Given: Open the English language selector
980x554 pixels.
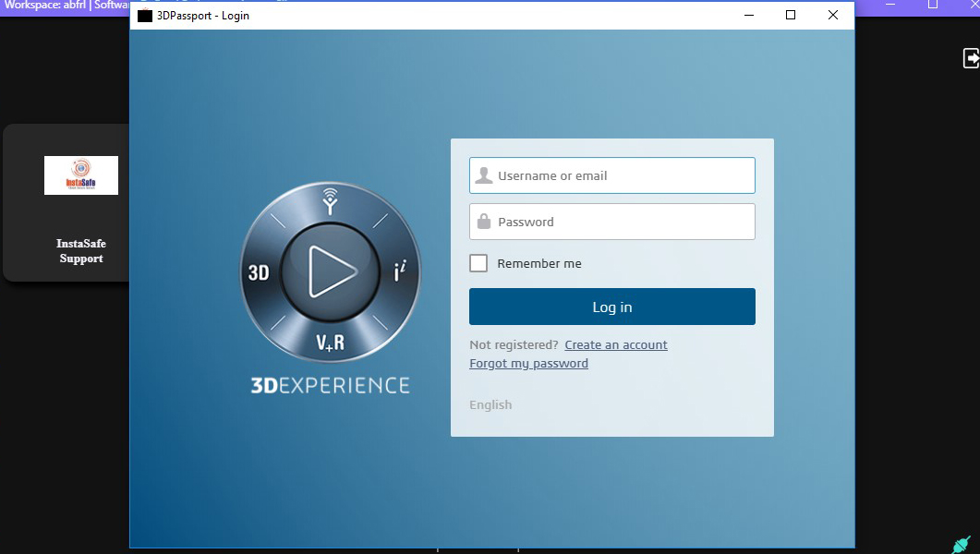Looking at the screenshot, I should tap(490, 404).
